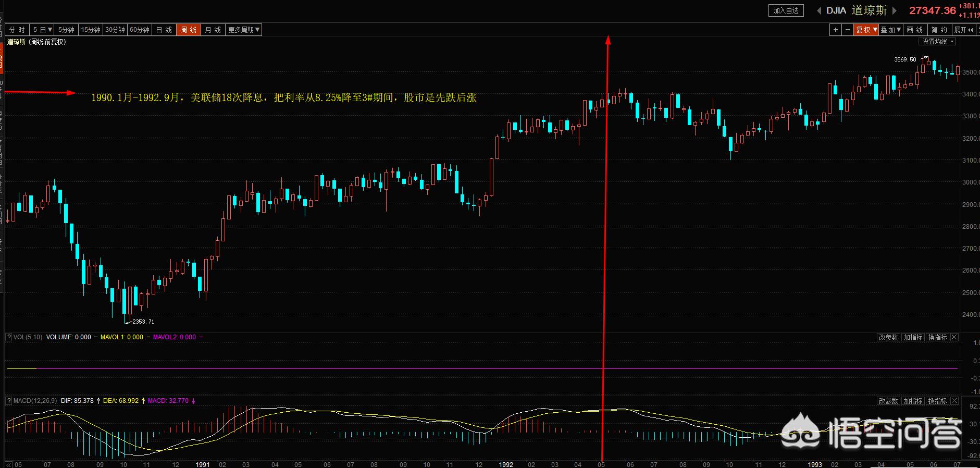The image size is (980, 468).
Task: Click the 1992 year marker on timeline
Action: tap(506, 464)
